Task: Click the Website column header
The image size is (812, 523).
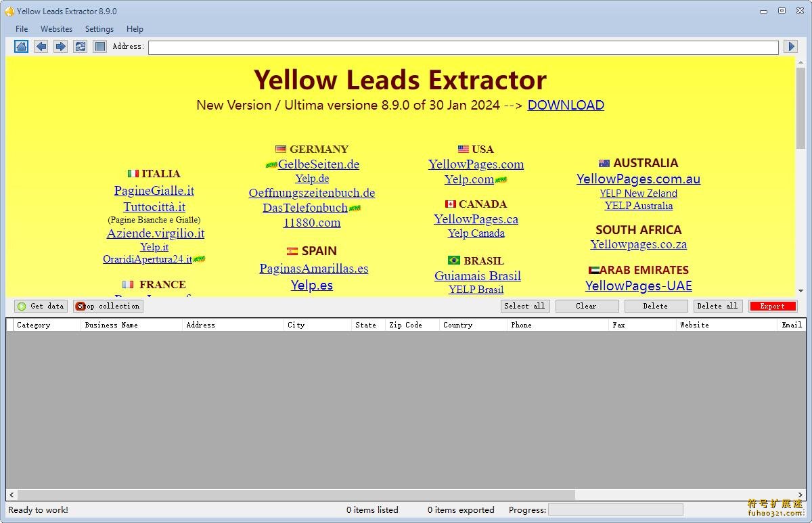Action: click(727, 325)
